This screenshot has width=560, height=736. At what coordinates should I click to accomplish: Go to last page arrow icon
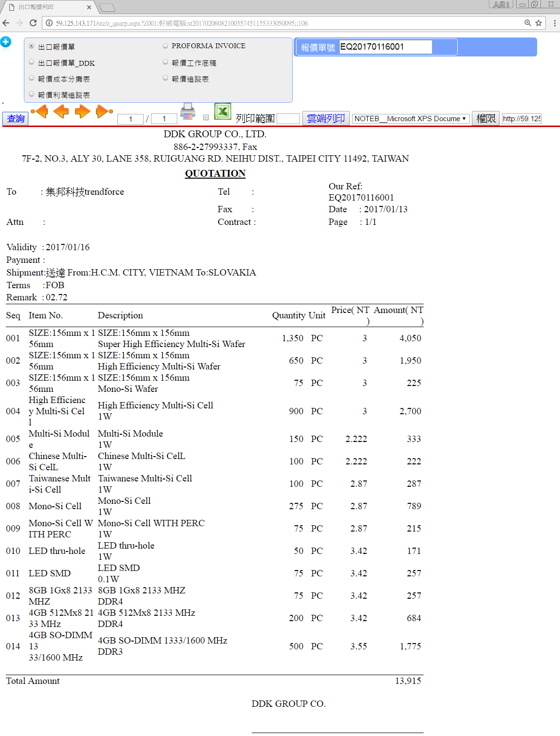[x=104, y=111]
